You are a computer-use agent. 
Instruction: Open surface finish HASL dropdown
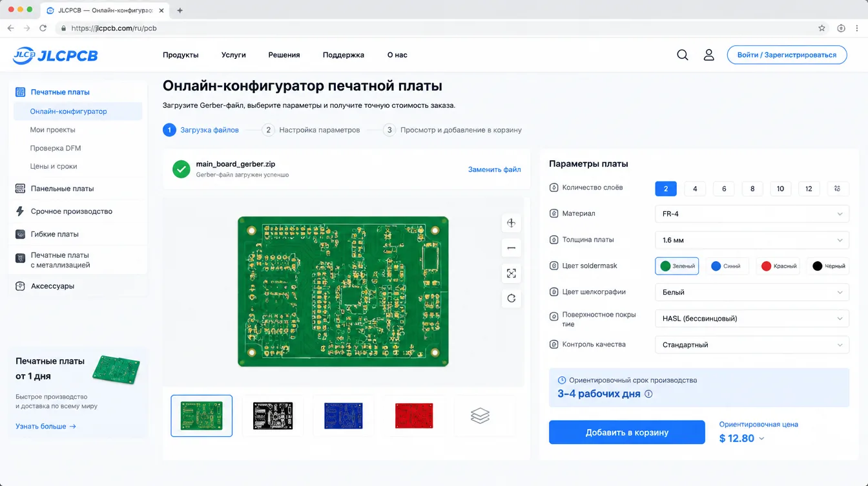tap(752, 319)
